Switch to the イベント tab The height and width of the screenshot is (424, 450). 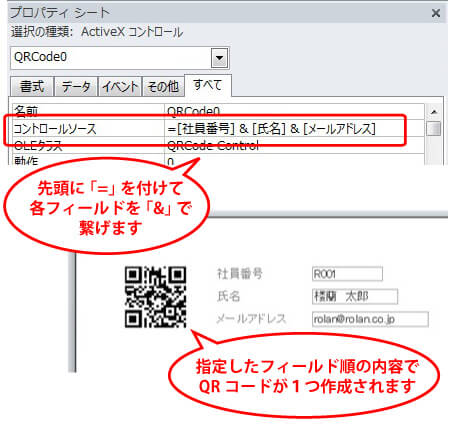[x=120, y=86]
